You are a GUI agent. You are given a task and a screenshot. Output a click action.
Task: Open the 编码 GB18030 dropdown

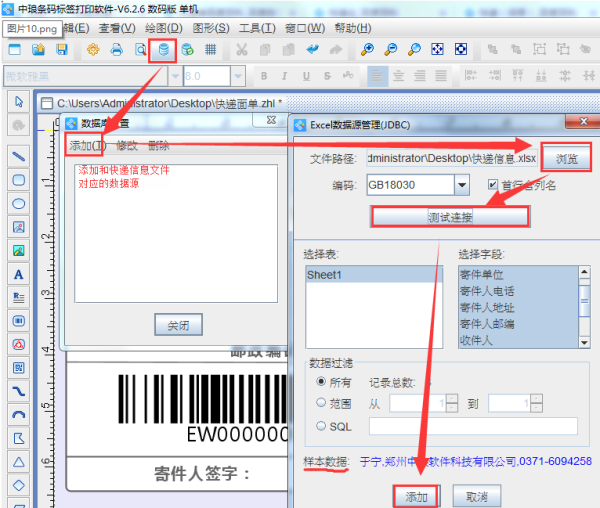click(462, 185)
